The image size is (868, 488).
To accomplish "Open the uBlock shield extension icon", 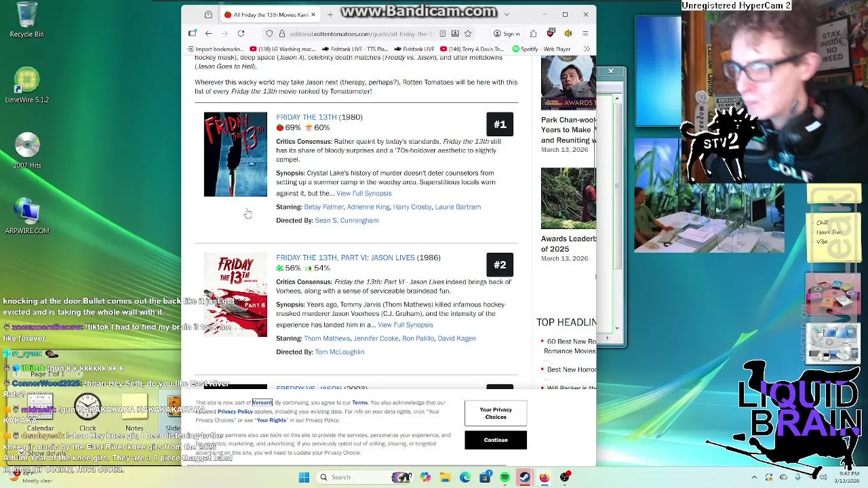I will click(x=551, y=33).
